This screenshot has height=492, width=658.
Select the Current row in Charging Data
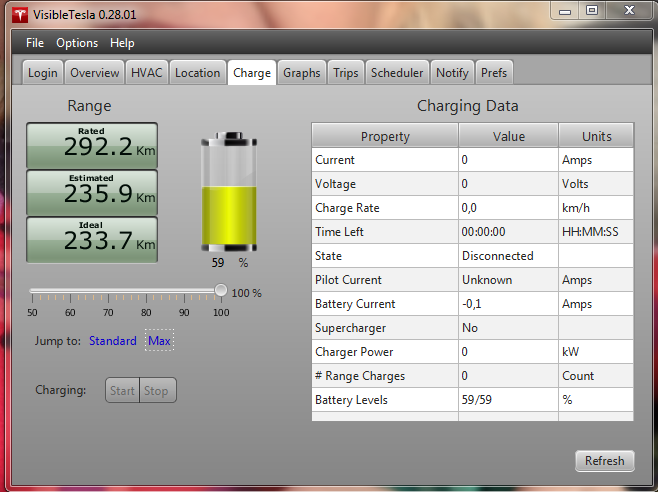pyautogui.click(x=473, y=160)
